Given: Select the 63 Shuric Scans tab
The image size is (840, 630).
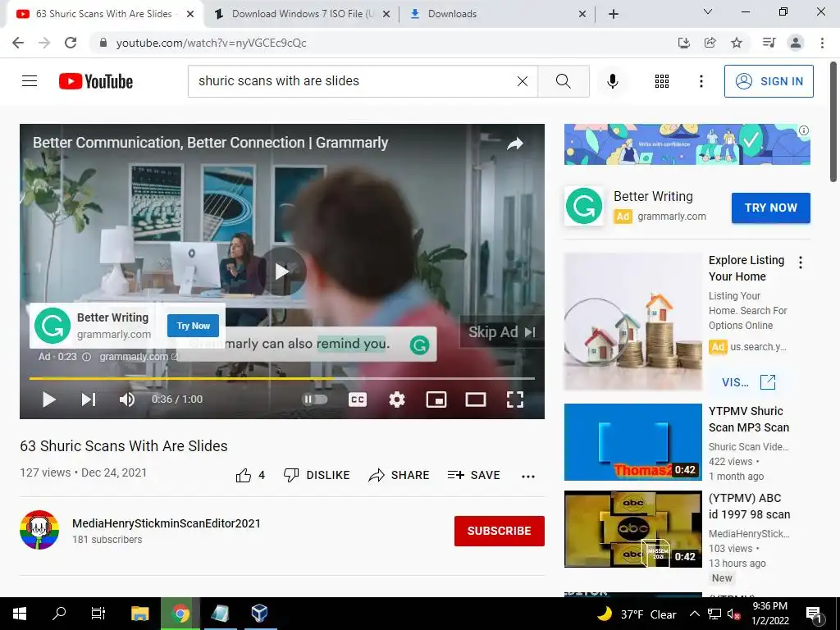Looking at the screenshot, I should pyautogui.click(x=104, y=14).
